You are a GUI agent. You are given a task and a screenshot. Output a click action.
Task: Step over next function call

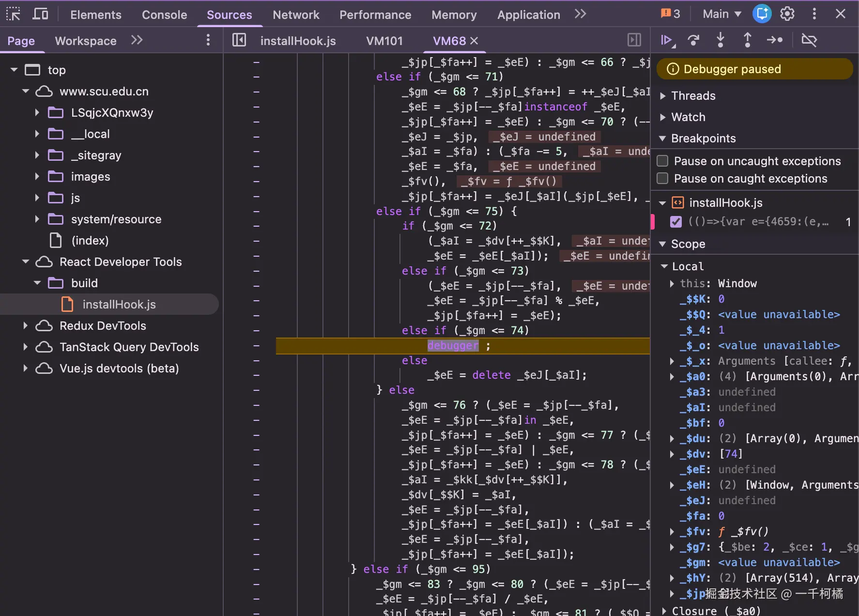tap(693, 40)
